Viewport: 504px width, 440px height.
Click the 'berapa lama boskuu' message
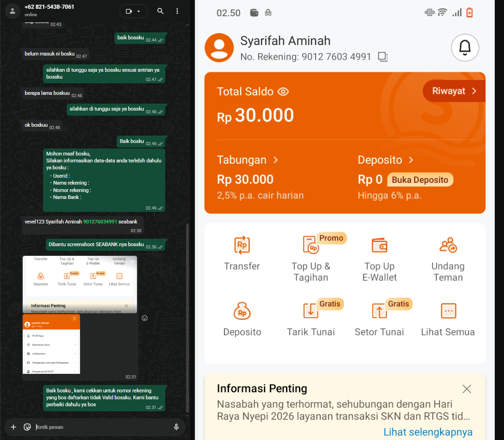[53, 93]
